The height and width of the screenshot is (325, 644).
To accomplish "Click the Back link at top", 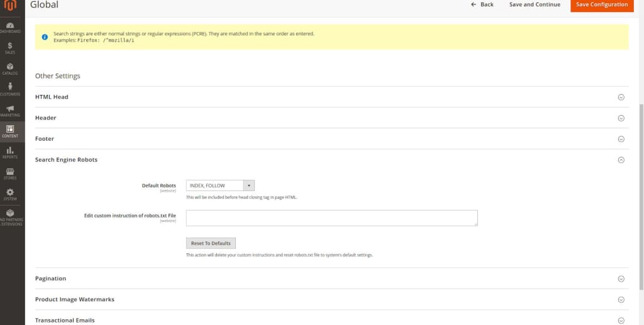I will point(482,4).
